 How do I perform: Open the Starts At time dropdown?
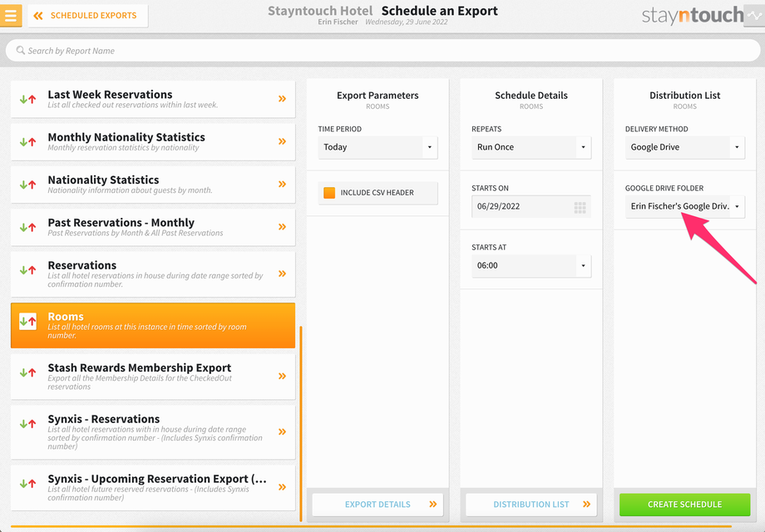click(x=531, y=266)
